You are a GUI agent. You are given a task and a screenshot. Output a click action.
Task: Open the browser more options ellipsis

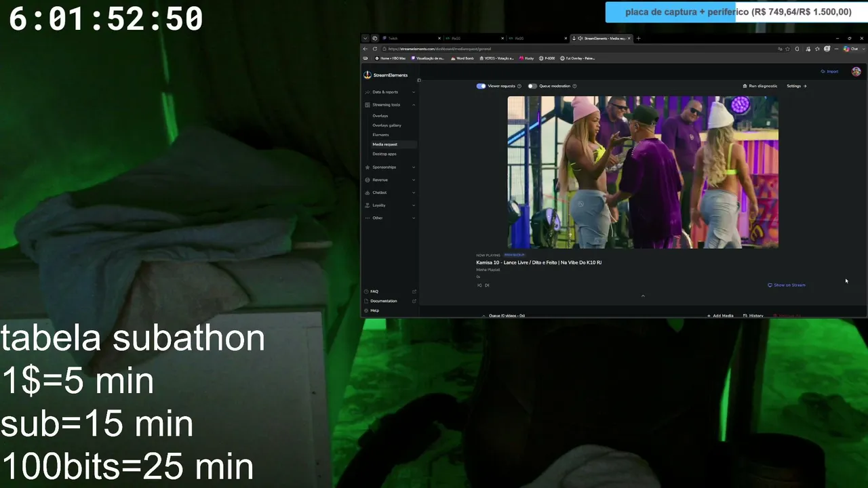(836, 49)
